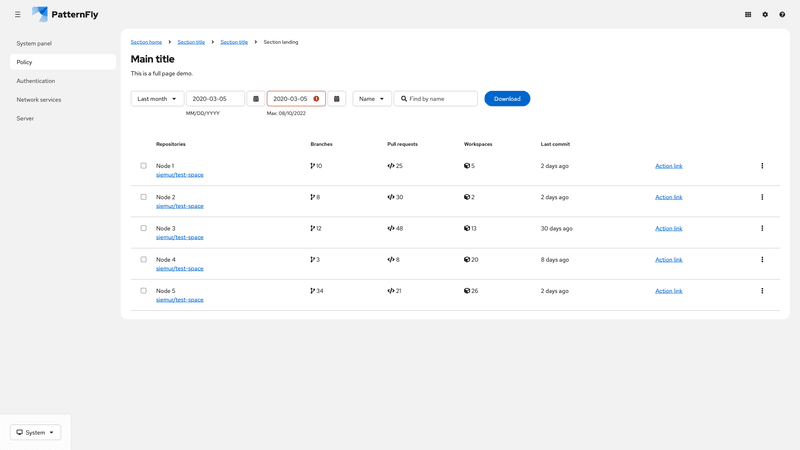Focus the end date input with error
800x450 pixels.
[x=296, y=98]
